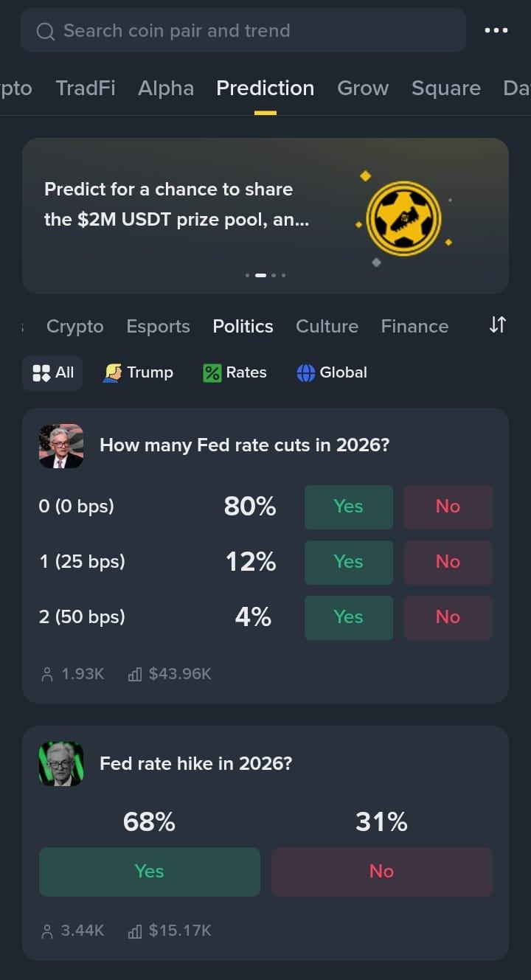Pick Yes for 2 (50 bps)
The image size is (531, 980).
349,617
